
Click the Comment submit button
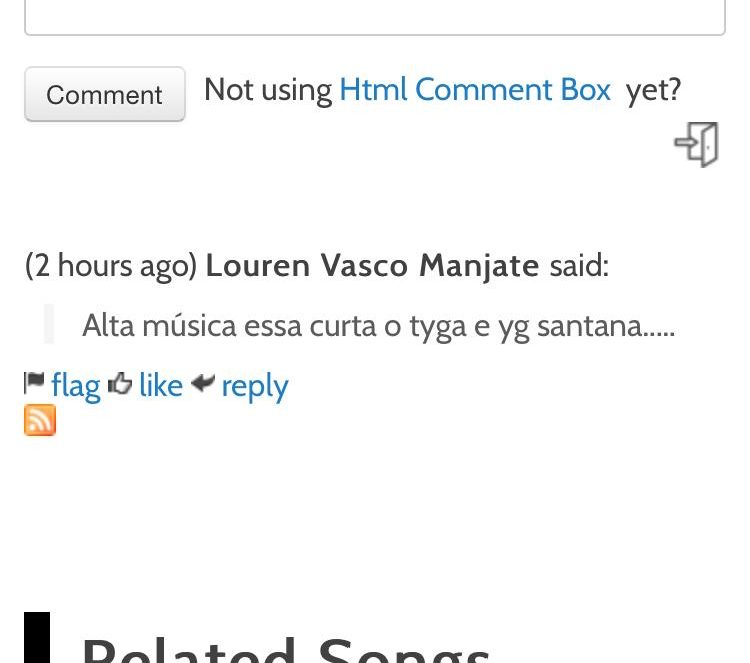pos(105,94)
